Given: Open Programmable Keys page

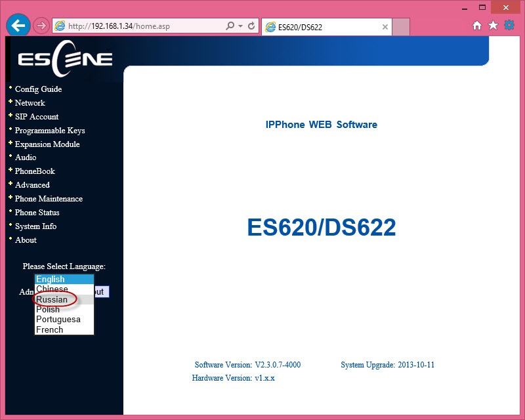Looking at the screenshot, I should (50, 131).
